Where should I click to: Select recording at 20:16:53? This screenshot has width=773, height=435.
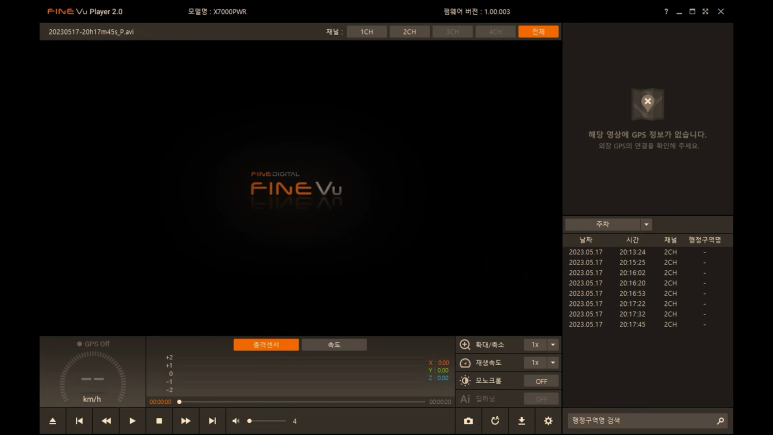[x=647, y=293]
